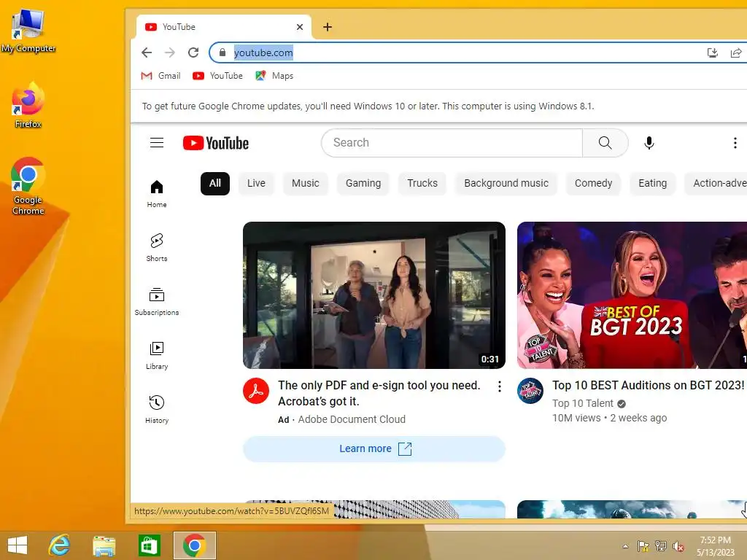Click the YouTube Search input field
This screenshot has width=747, height=560.
pyautogui.click(x=452, y=143)
